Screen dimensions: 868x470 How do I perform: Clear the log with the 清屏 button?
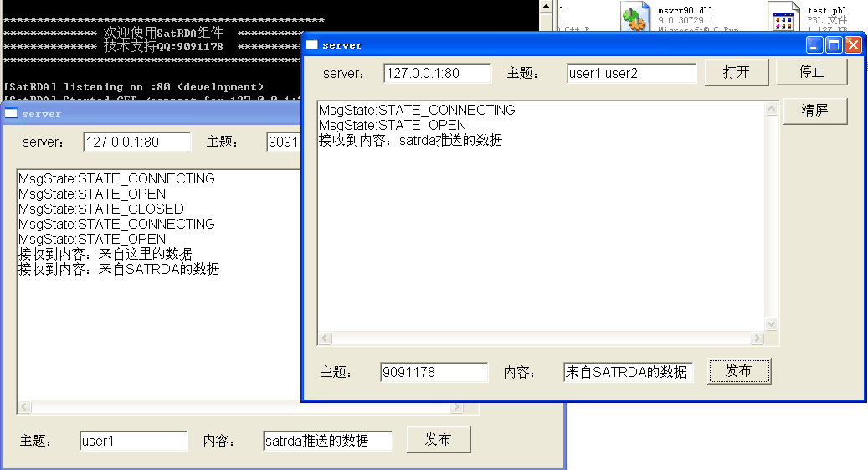tap(814, 111)
